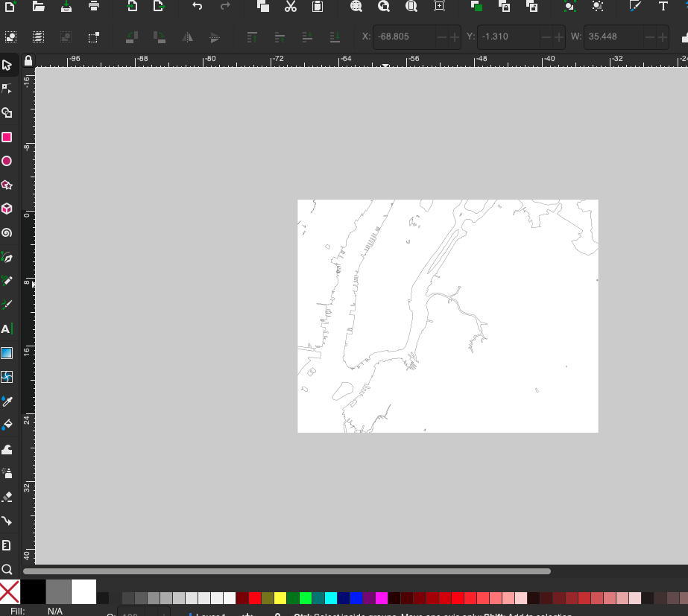Click the Deselect icon
Viewport: 688px width, 616px height.
click(x=66, y=37)
